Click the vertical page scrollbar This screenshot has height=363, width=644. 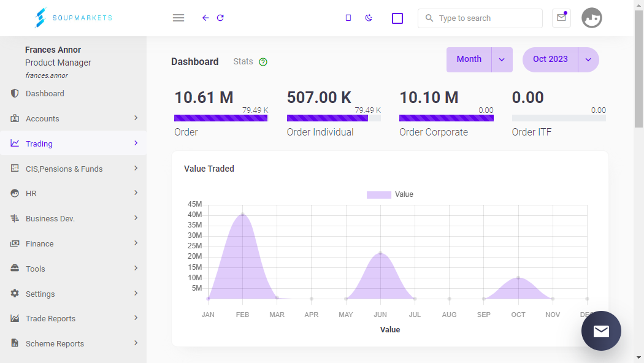(638, 69)
